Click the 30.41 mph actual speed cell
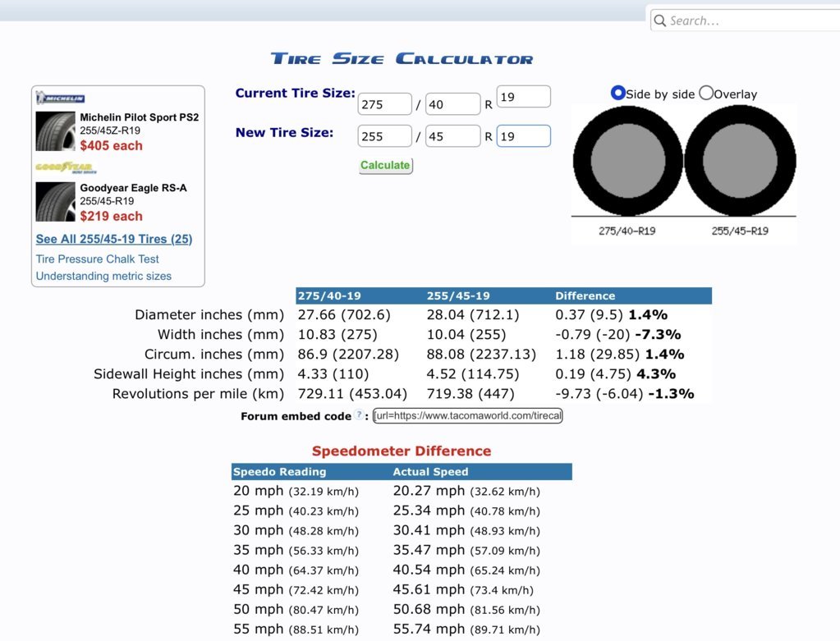Image resolution: width=840 pixels, height=641 pixels. pos(466,531)
